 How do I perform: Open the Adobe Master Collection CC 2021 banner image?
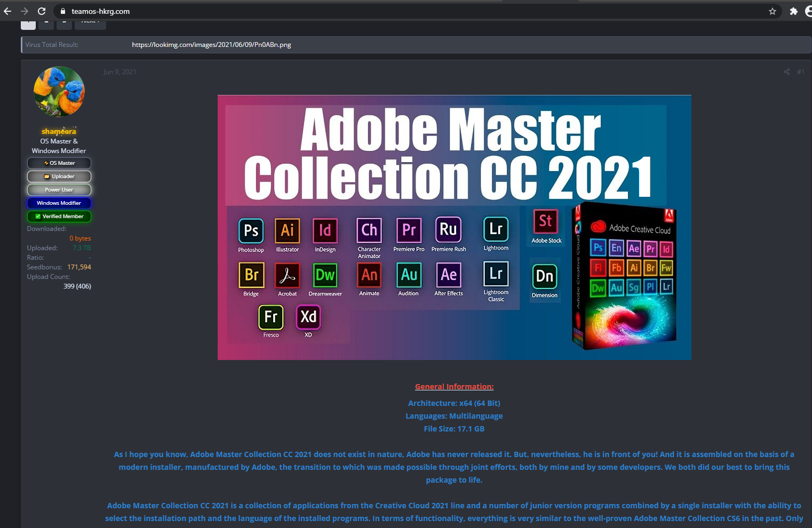(455, 228)
